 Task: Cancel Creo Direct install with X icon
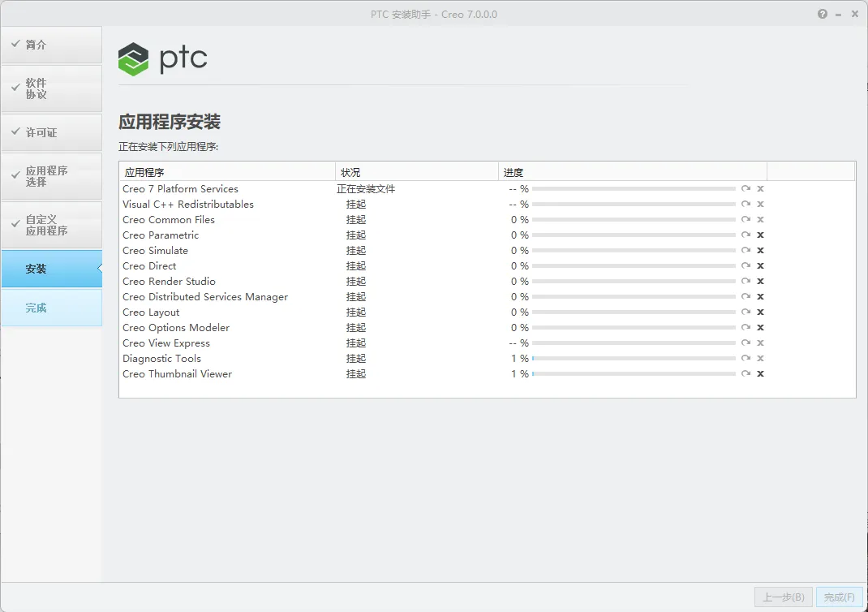click(761, 266)
